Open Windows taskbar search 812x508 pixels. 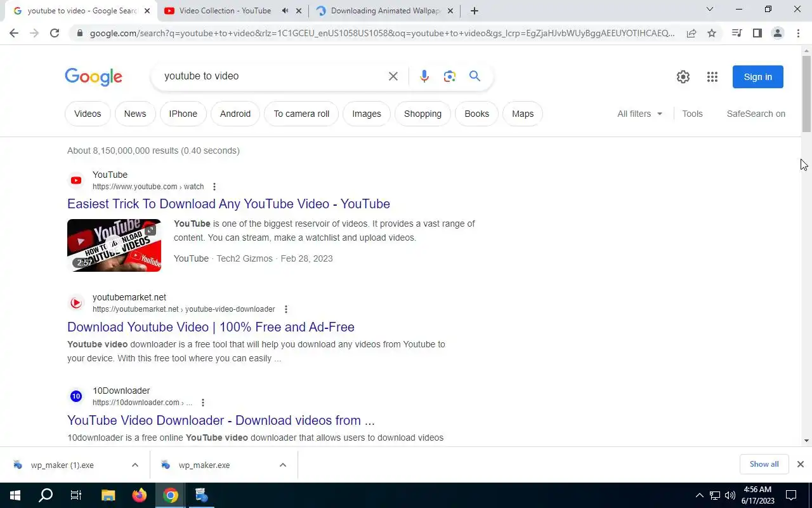[x=46, y=495]
